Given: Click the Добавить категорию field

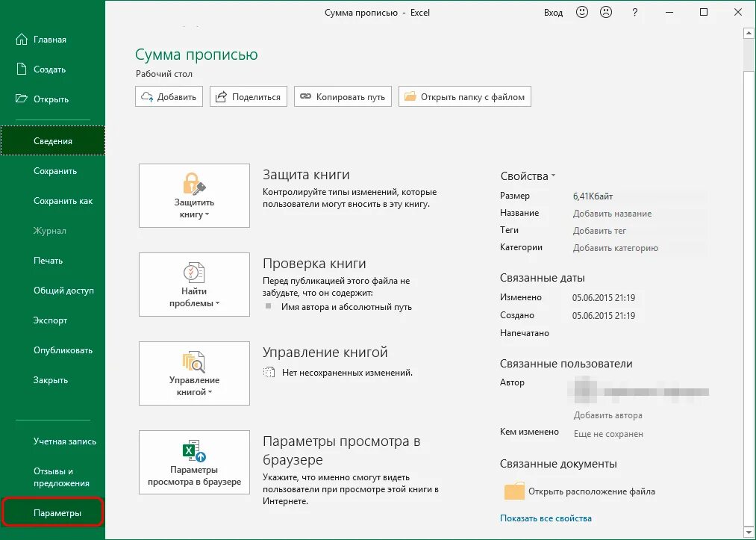Looking at the screenshot, I should point(615,248).
